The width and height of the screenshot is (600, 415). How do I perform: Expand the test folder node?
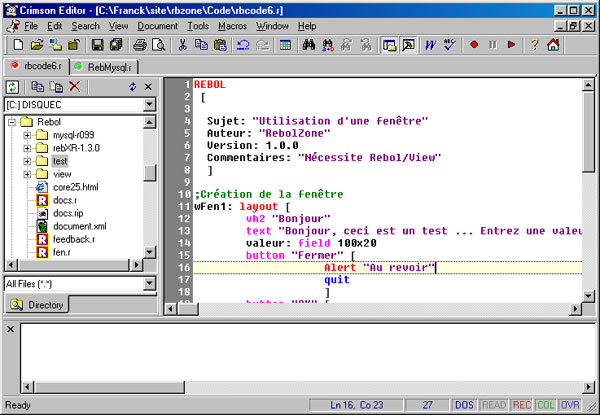pyautogui.click(x=27, y=161)
